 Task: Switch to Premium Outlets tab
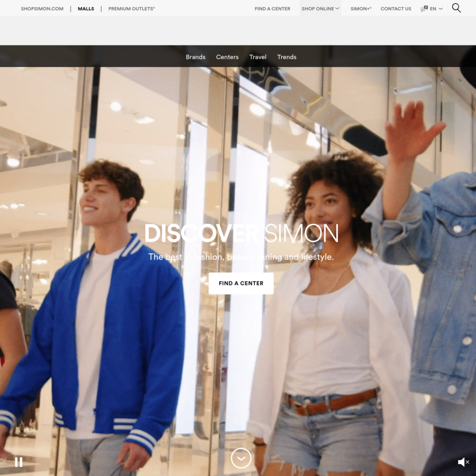click(132, 9)
